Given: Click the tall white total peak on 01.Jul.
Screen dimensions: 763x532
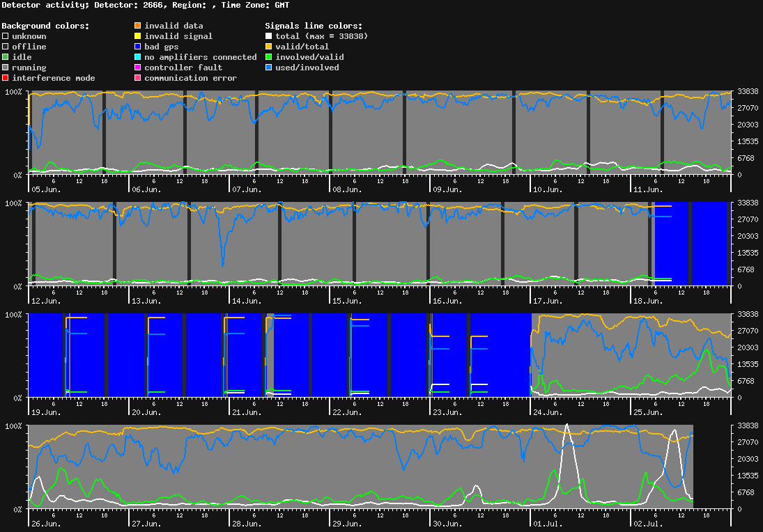Looking at the screenshot, I should pos(567,426).
